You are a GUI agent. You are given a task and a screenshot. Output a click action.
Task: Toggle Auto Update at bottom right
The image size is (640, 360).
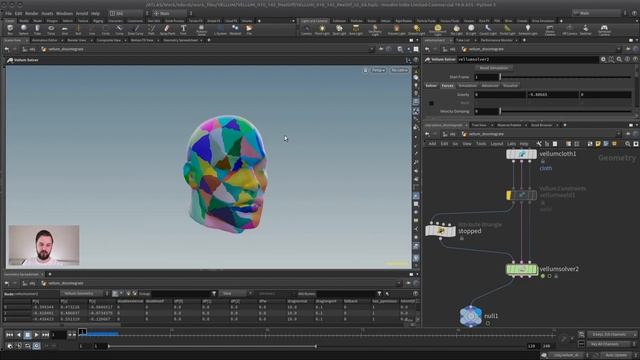point(616,355)
